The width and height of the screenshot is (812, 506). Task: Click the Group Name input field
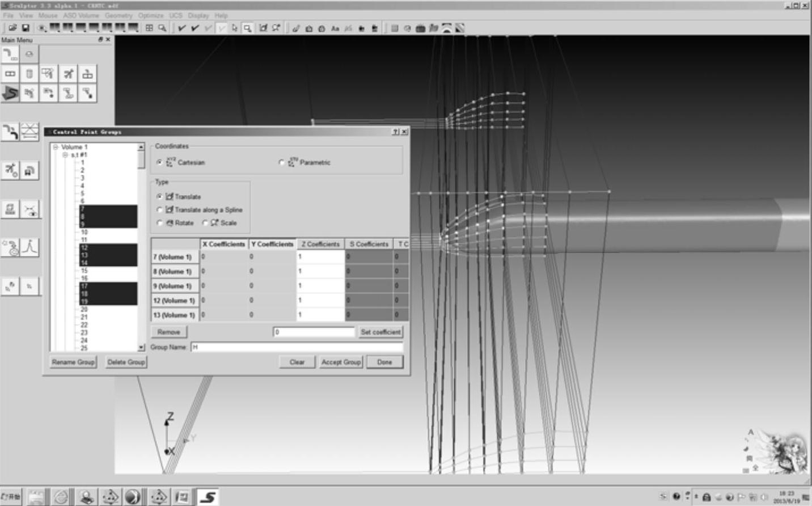297,347
